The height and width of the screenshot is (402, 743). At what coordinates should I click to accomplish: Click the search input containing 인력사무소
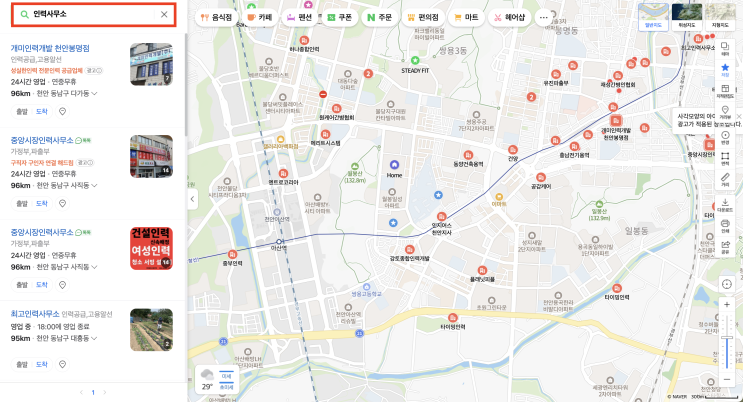pos(92,14)
